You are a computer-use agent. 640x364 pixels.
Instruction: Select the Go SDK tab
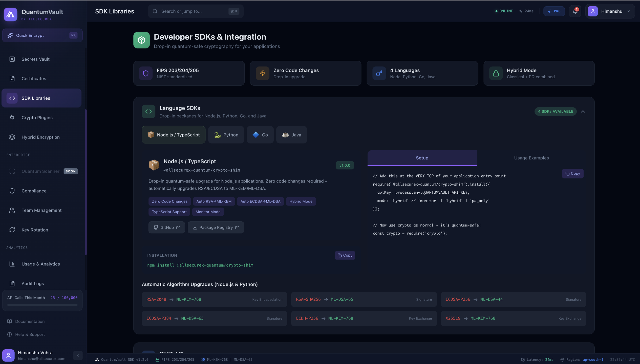coord(260,135)
